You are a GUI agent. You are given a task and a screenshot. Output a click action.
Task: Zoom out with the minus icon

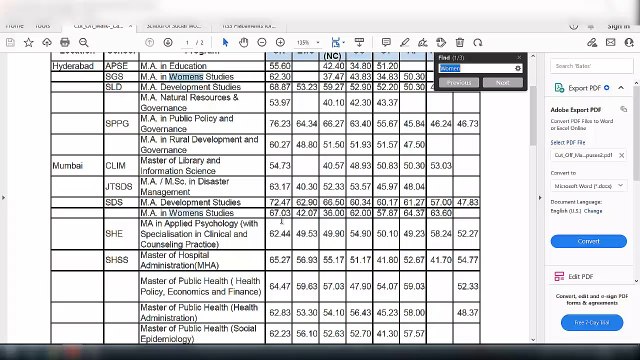point(262,42)
